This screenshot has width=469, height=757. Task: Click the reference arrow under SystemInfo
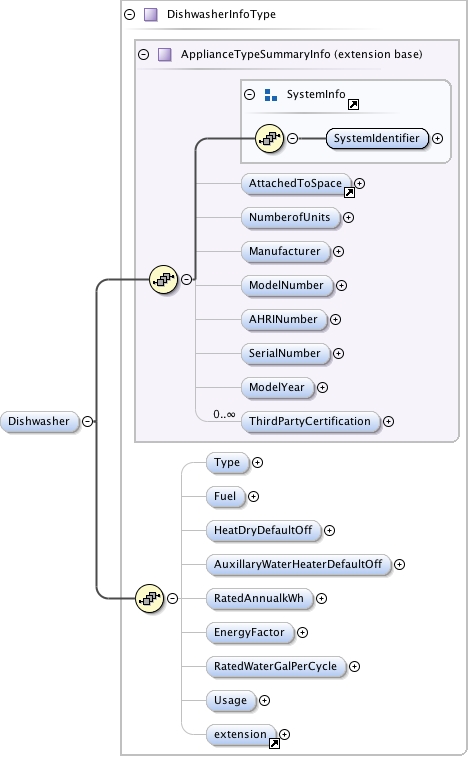[x=354, y=104]
